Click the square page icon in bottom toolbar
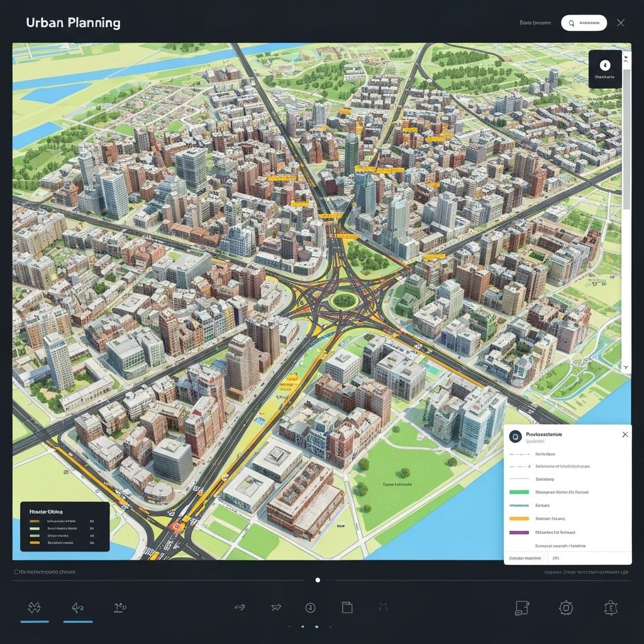 pos(347,607)
